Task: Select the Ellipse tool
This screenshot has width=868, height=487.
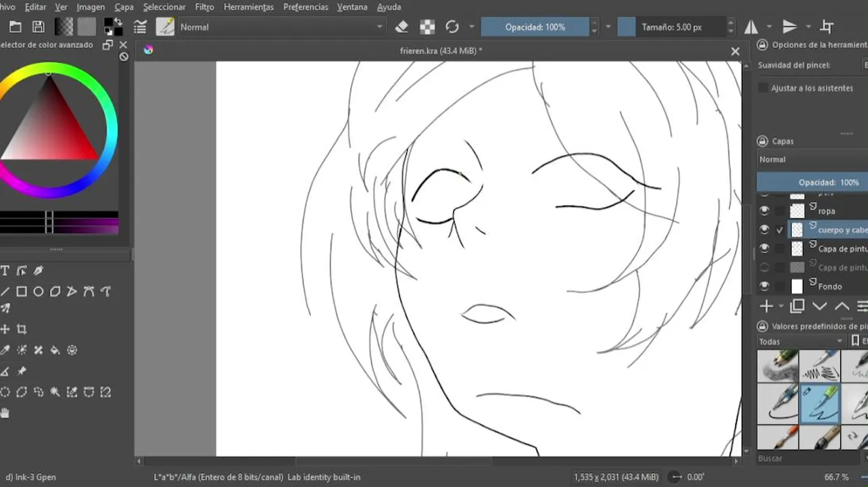Action: pyautogui.click(x=39, y=292)
